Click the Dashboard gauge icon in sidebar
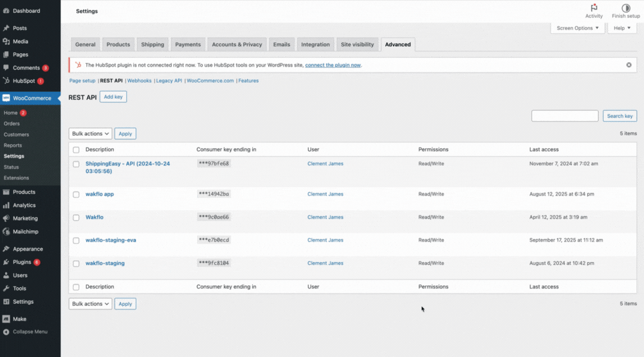This screenshot has height=357, width=644. click(x=6, y=11)
